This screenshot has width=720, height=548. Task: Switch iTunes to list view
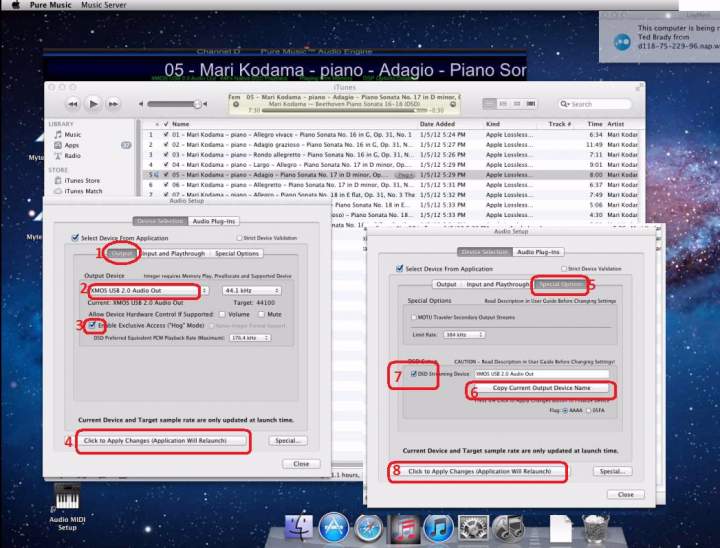(x=489, y=104)
